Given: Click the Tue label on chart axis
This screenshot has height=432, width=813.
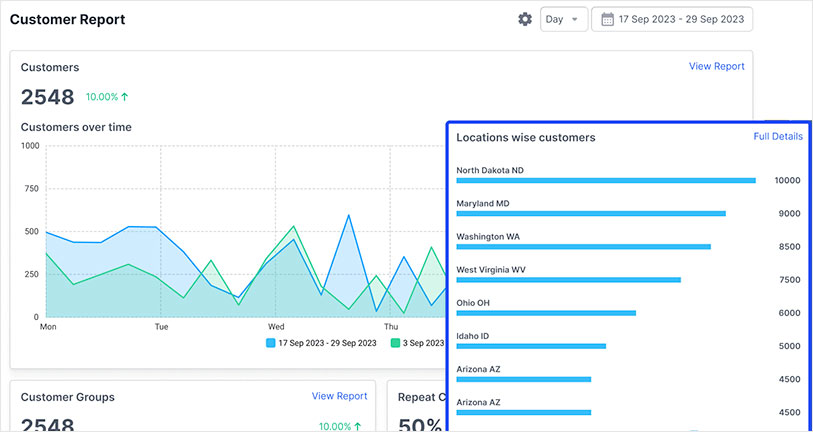Looking at the screenshot, I should point(161,327).
